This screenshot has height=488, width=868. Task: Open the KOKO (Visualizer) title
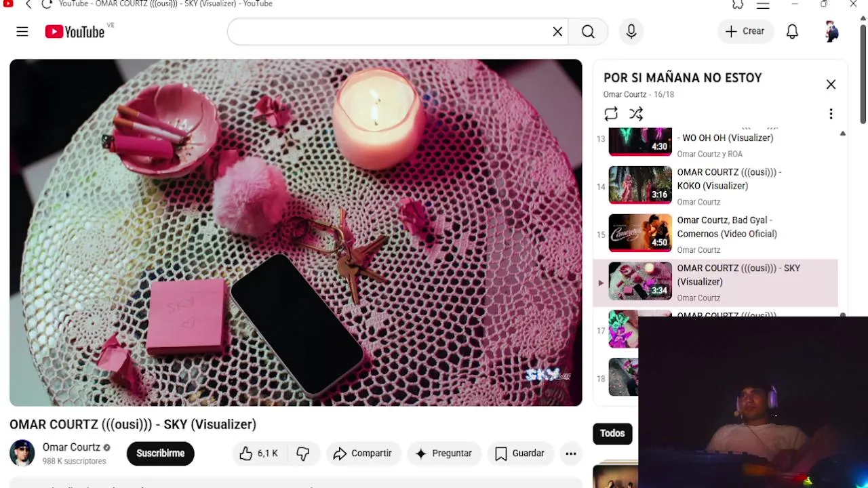[729, 179]
